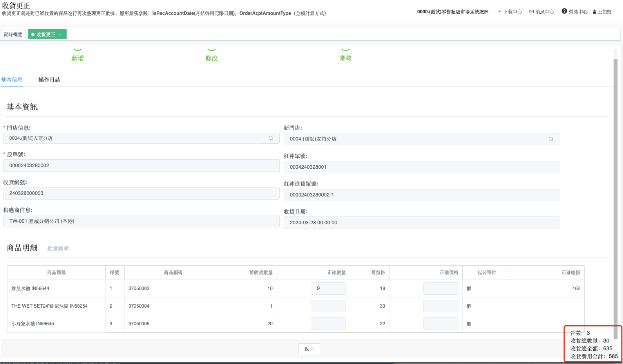
Task: Close the 收貨更正 tab with the x
Action: pyautogui.click(x=60, y=34)
